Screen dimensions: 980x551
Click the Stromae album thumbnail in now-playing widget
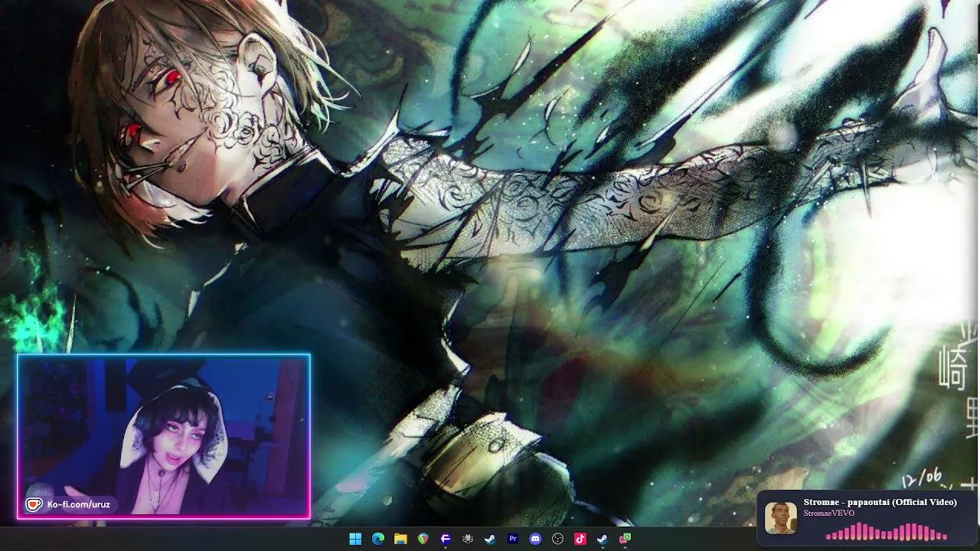tap(781, 518)
